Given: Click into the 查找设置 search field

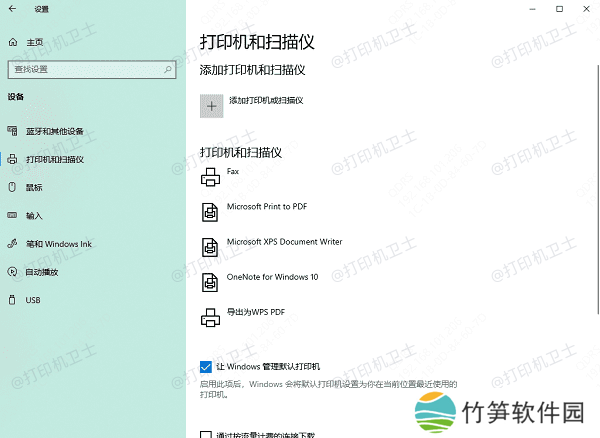Looking at the screenshot, I should click(x=92, y=70).
